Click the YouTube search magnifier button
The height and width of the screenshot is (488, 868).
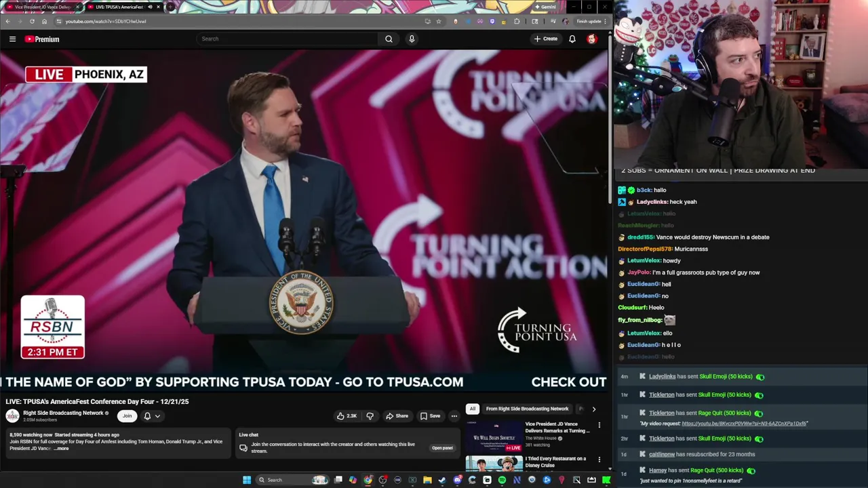(389, 39)
